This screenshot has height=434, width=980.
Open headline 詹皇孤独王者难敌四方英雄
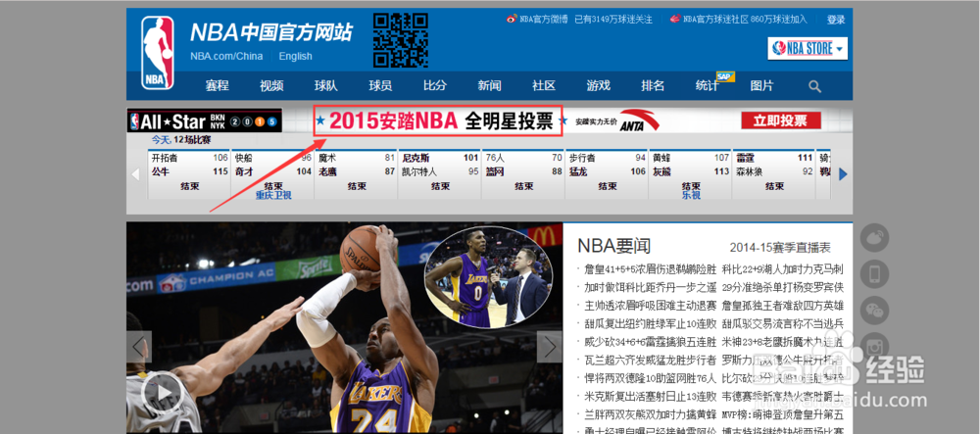pos(782,306)
